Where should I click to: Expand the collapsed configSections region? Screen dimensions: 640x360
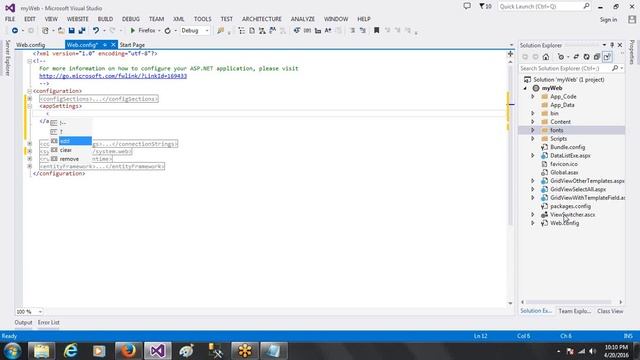(29, 99)
